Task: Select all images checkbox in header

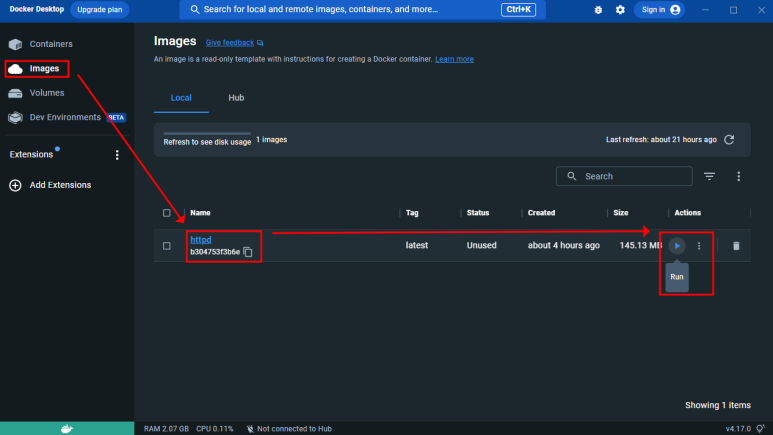Action: 167,213
